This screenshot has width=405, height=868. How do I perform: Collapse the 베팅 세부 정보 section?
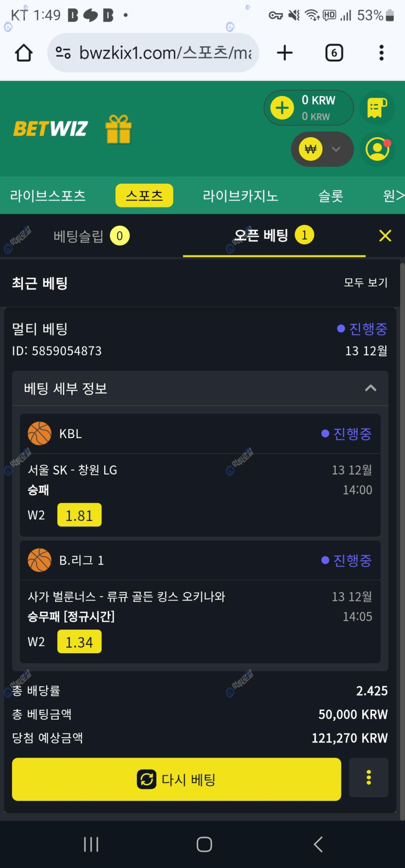(x=371, y=388)
